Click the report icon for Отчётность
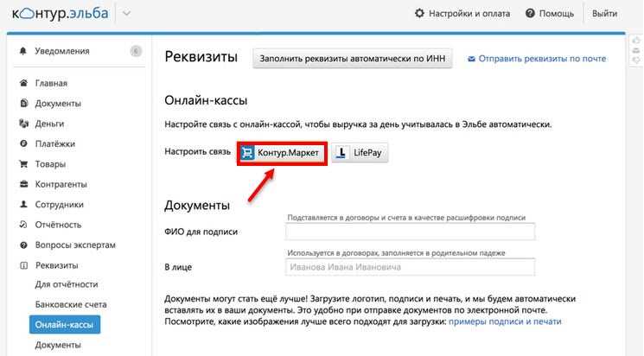This screenshot has height=356, width=644. point(23,224)
